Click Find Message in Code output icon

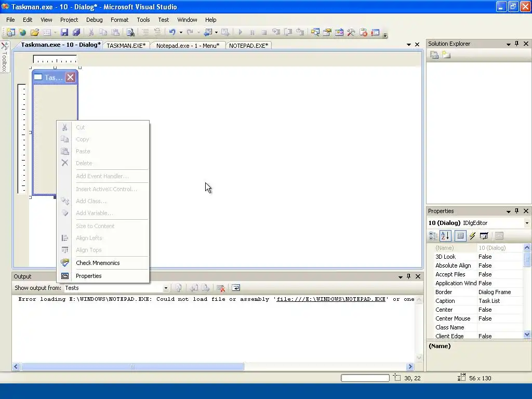179,288
